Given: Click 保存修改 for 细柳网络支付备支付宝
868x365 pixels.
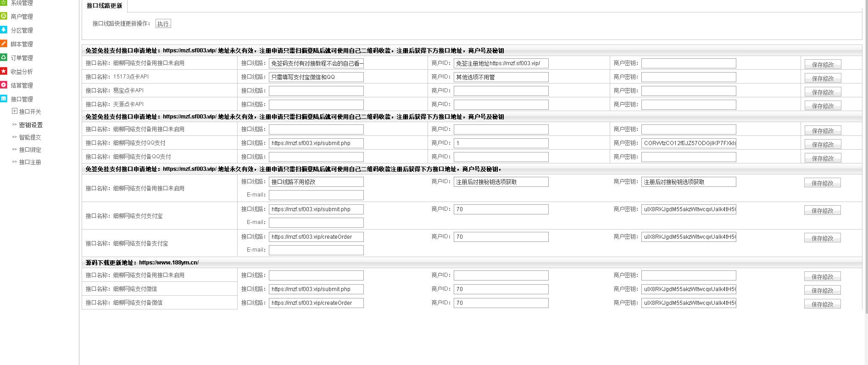Looking at the screenshot, I should pyautogui.click(x=822, y=238).
